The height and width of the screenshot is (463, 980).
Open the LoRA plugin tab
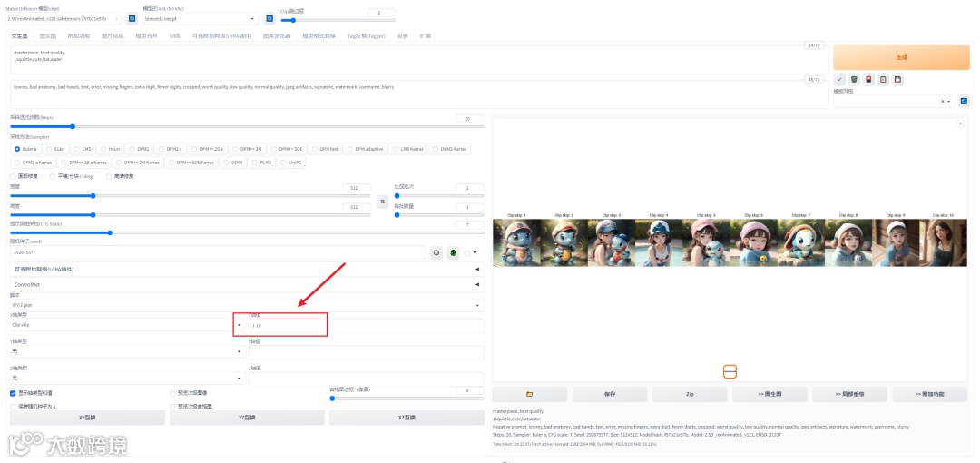coord(221,35)
